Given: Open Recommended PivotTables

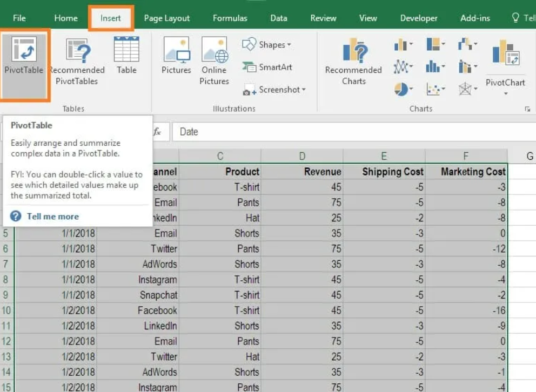Looking at the screenshot, I should coord(77,61).
